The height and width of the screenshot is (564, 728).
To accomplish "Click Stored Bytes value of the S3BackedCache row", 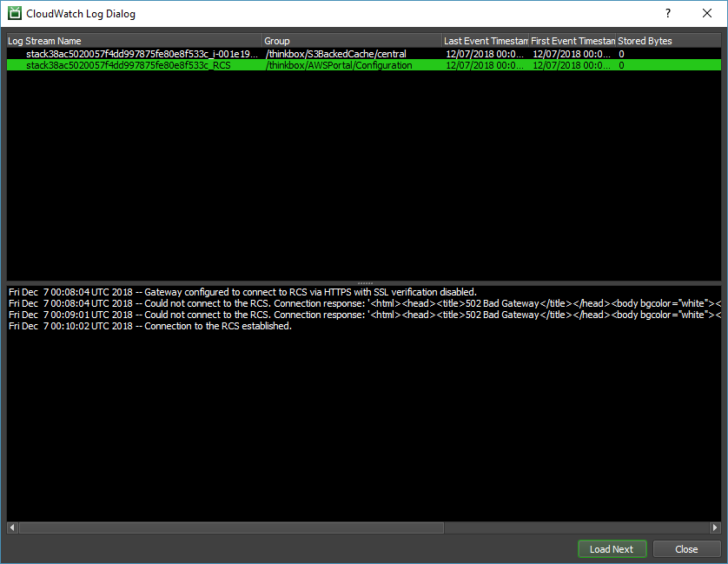I will click(x=621, y=54).
